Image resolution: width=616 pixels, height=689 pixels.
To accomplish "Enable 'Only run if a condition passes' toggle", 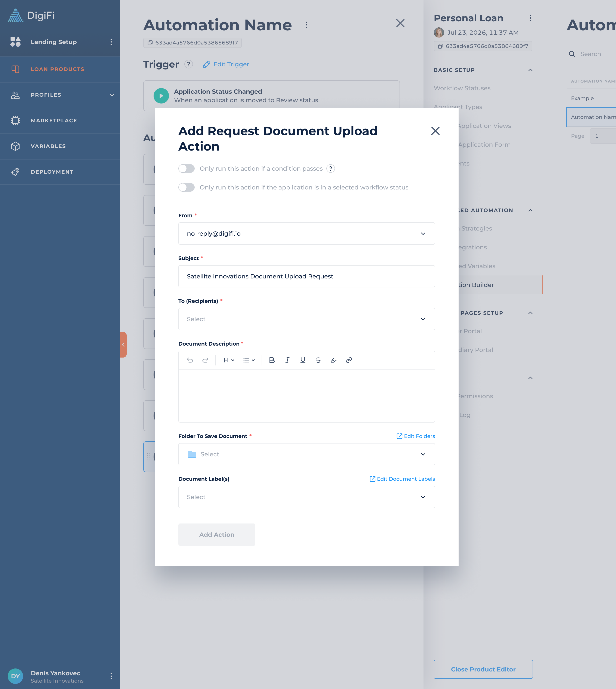I will point(187,169).
